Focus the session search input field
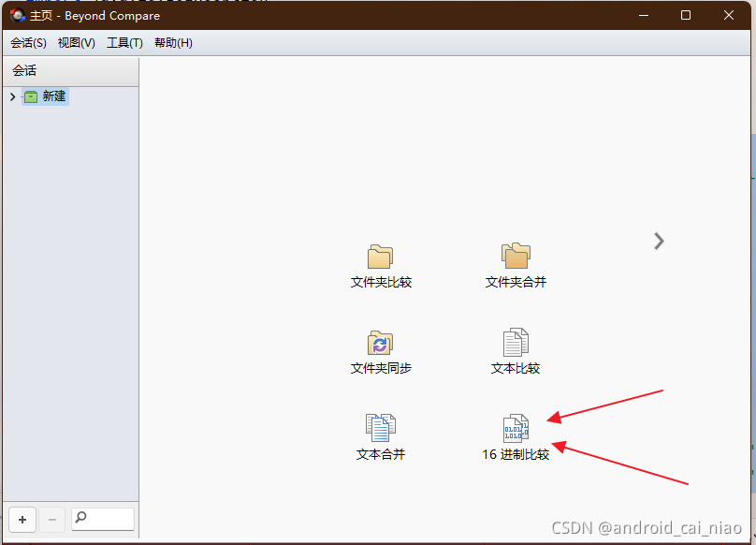The width and height of the screenshot is (756, 545). 103,520
